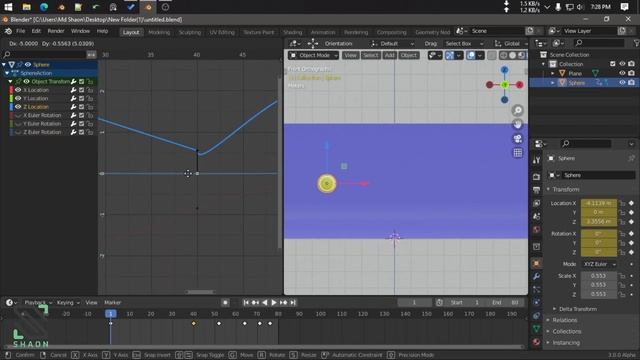Collapse the SphereAction row
The image size is (640, 360).
tap(7, 73)
